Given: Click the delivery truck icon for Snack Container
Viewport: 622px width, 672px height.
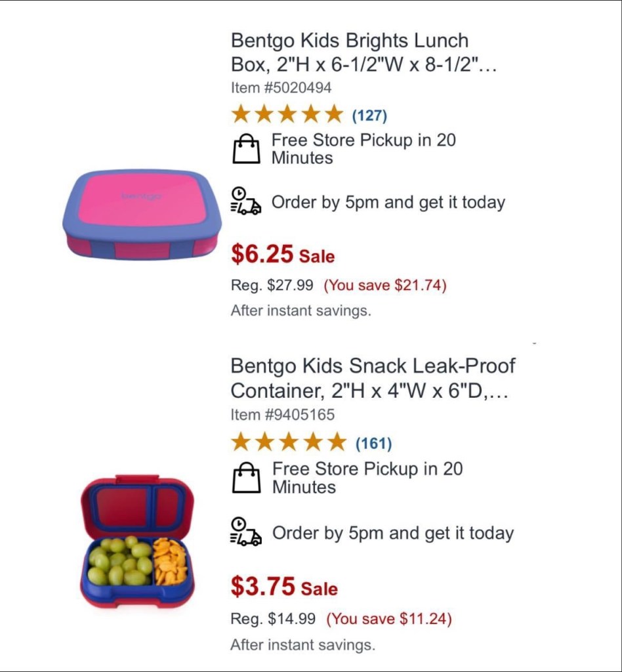Looking at the screenshot, I should click(245, 532).
